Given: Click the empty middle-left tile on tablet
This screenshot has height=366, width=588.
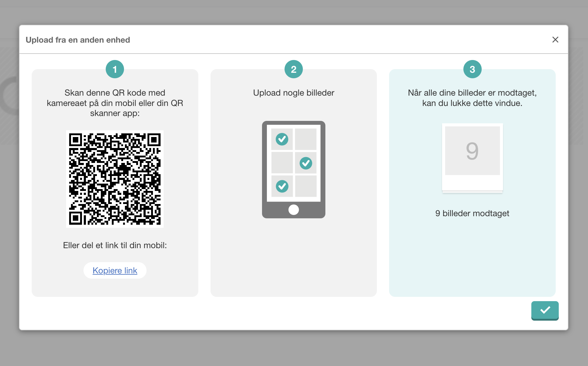Looking at the screenshot, I should tap(282, 163).
